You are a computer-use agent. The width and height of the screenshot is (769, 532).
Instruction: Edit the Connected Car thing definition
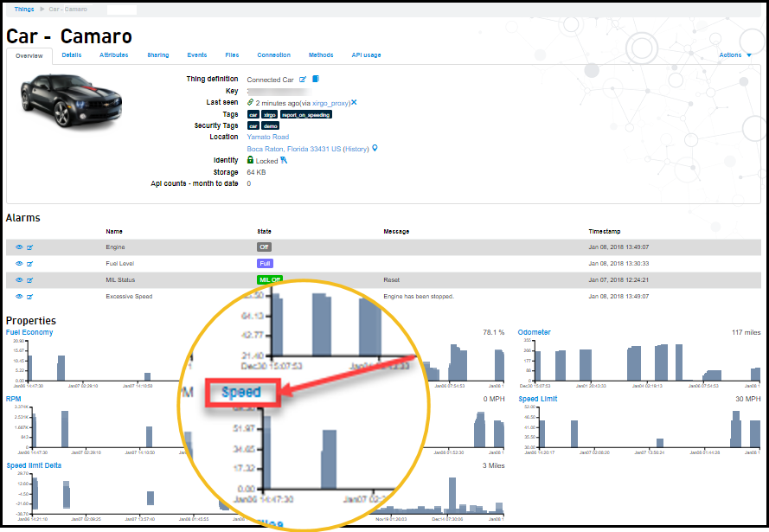click(303, 79)
